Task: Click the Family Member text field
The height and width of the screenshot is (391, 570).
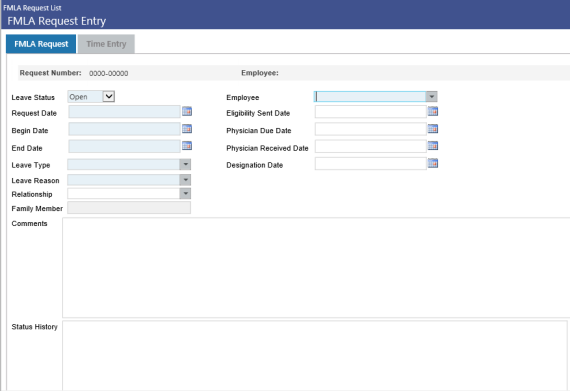Action: click(x=129, y=208)
